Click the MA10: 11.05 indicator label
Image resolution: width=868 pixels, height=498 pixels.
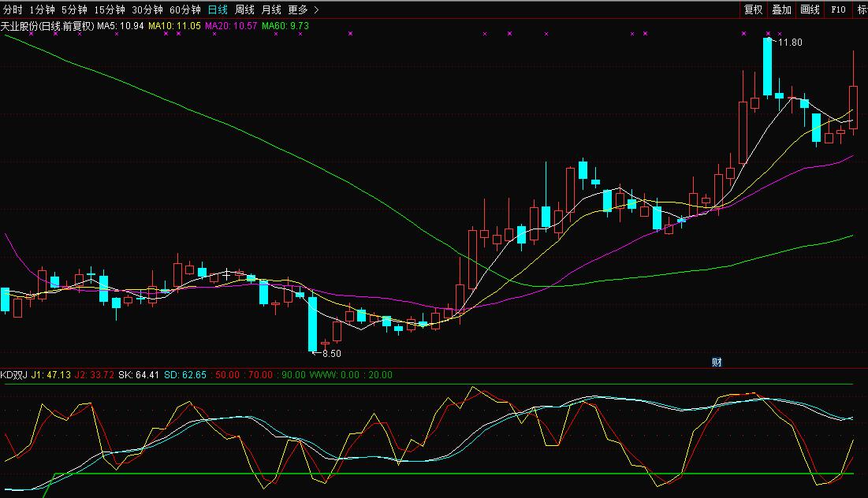coord(174,26)
